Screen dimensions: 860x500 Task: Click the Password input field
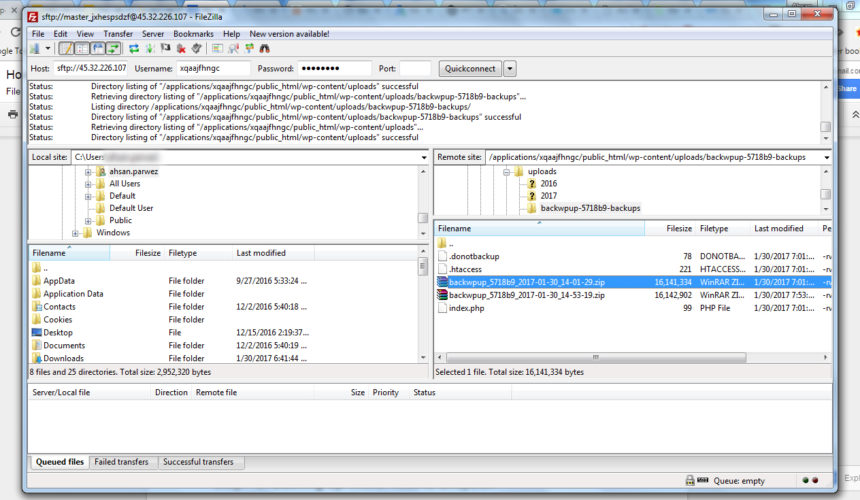[x=335, y=69]
